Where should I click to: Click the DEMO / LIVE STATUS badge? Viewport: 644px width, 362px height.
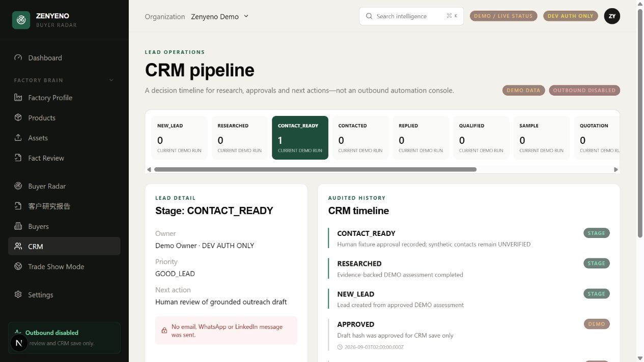coord(503,16)
